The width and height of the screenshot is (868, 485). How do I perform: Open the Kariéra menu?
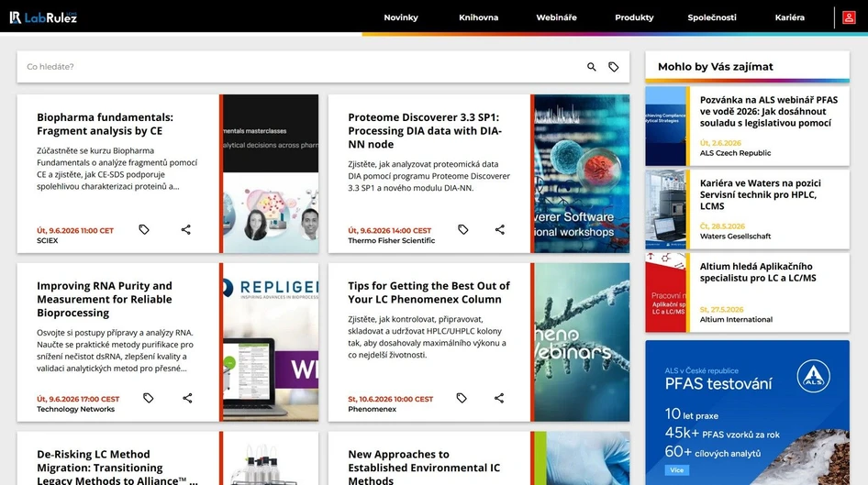tap(789, 17)
